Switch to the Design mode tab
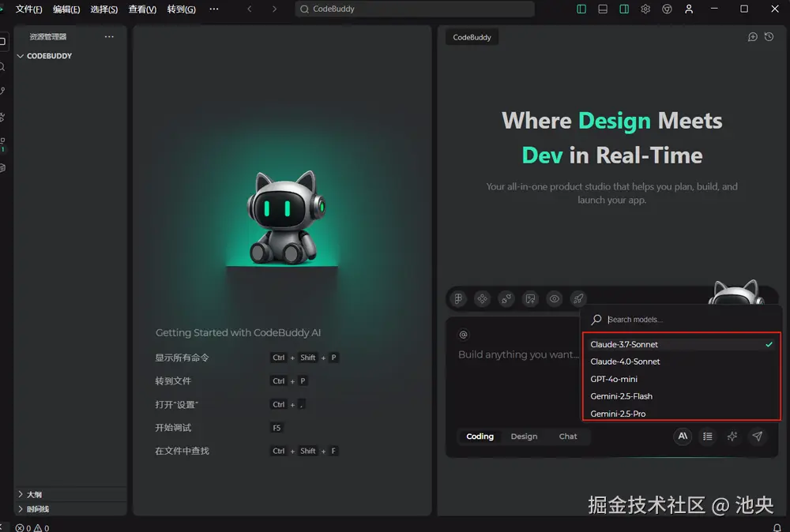Viewport: 790px width, 532px height. tap(524, 436)
